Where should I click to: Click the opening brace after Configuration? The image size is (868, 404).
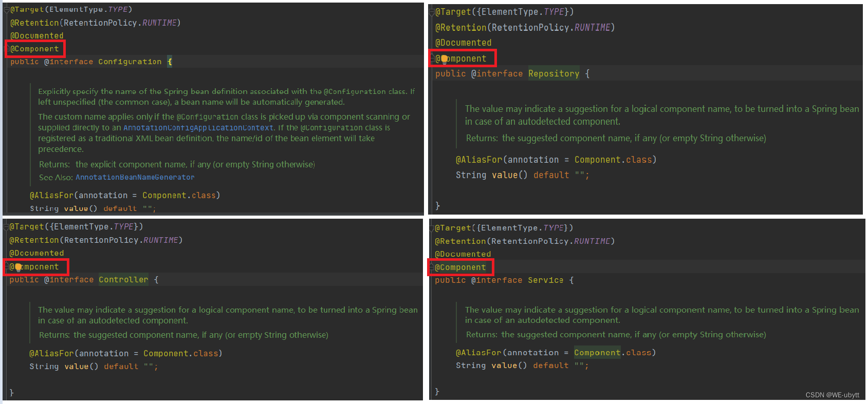click(170, 62)
